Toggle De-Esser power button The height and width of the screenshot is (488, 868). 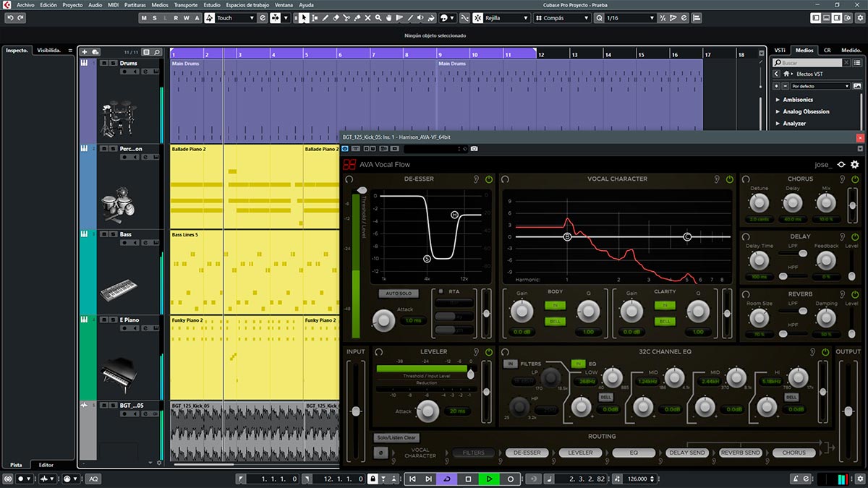(488, 179)
